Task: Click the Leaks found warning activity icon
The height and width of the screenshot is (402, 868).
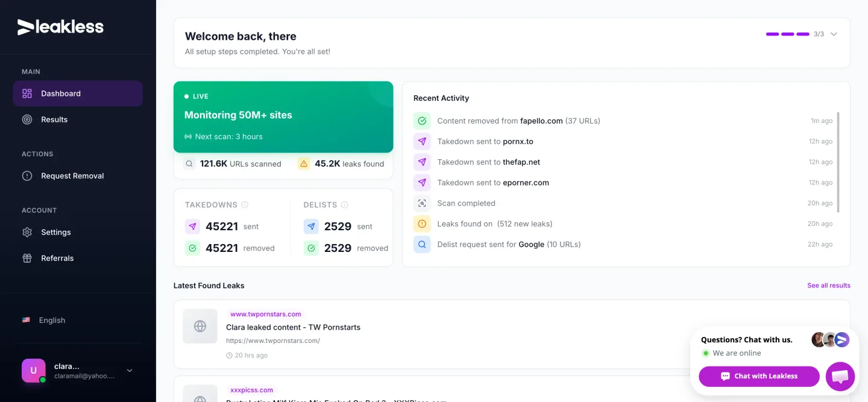Action: [422, 224]
